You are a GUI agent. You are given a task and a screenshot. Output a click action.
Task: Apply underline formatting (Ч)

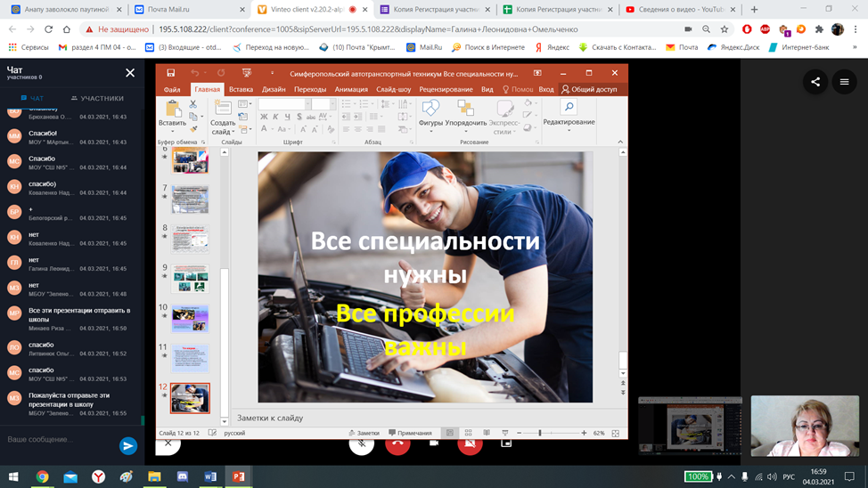click(x=287, y=117)
